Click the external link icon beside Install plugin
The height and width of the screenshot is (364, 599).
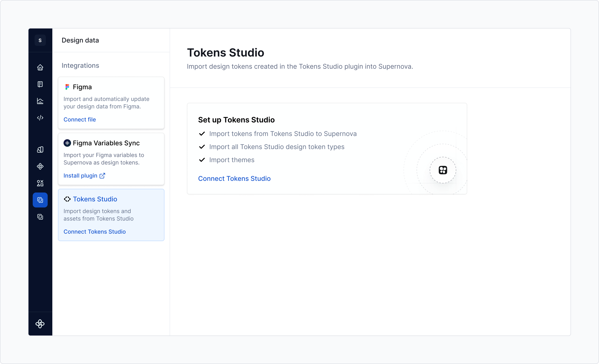coord(102,175)
